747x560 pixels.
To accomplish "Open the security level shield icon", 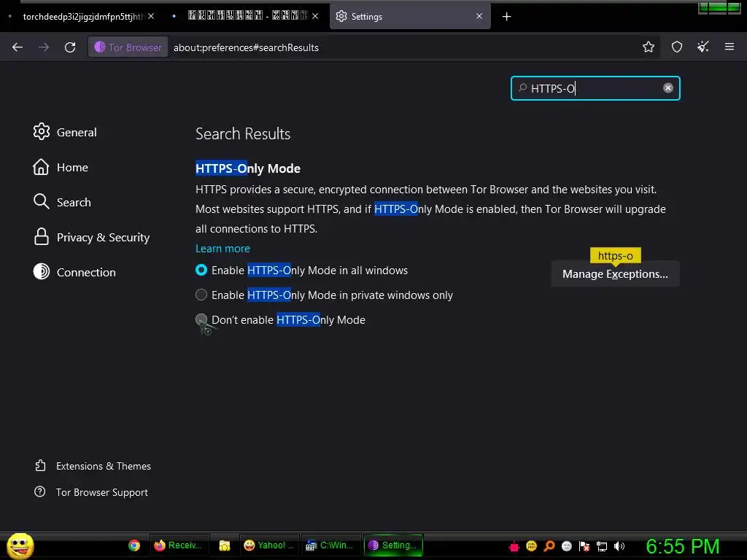I will (677, 47).
